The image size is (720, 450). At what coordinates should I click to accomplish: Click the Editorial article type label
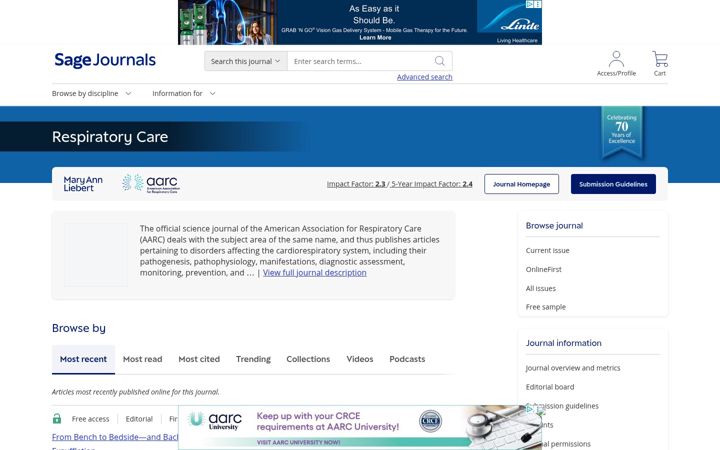pos(139,419)
